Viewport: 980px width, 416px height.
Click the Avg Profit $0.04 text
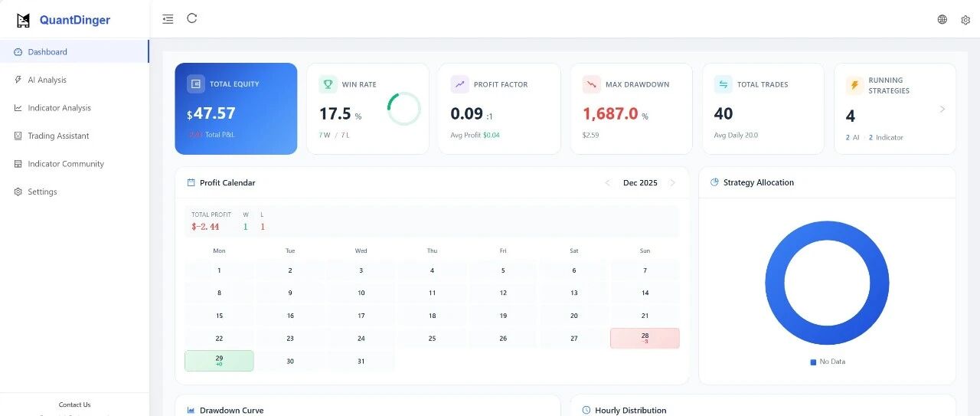(475, 136)
